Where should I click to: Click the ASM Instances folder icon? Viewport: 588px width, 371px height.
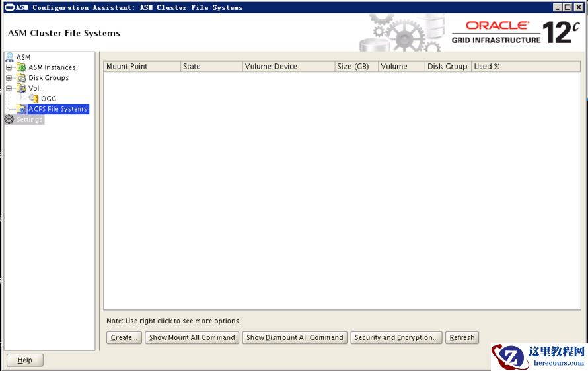point(21,67)
